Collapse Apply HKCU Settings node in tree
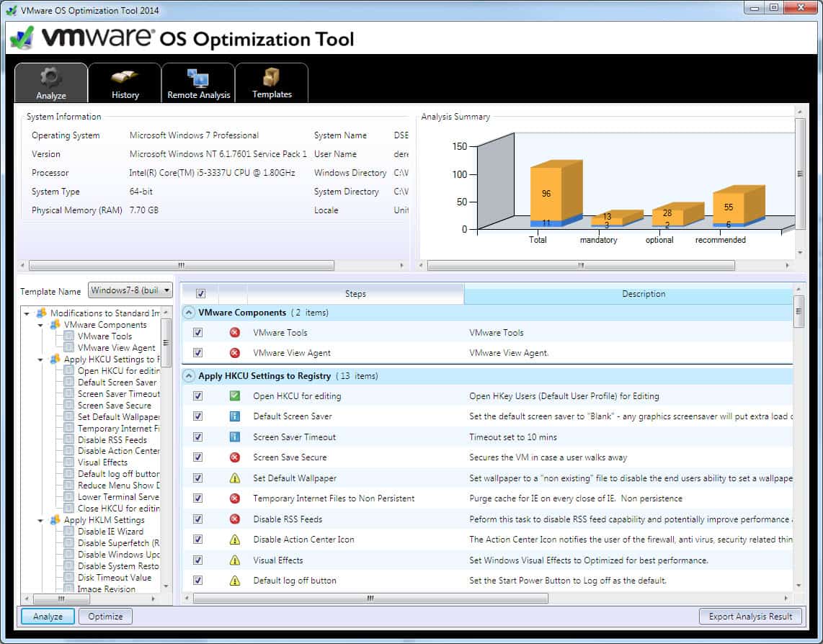Screen dimensions: 823x644 40,360
